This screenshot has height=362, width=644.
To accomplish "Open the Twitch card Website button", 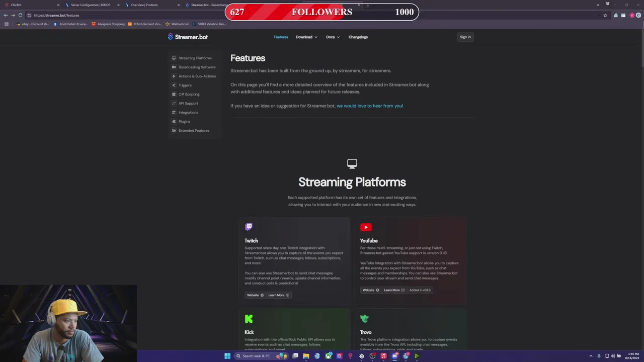I will pos(255,295).
